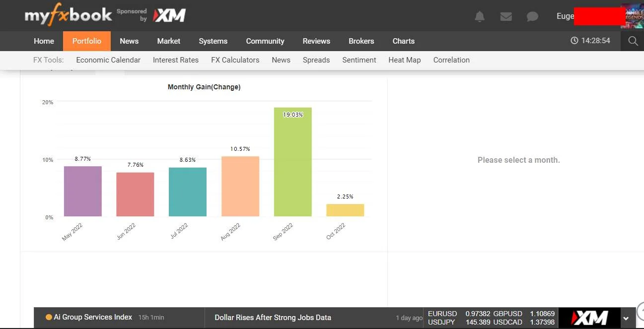The width and height of the screenshot is (644, 329).
Task: Click the Sep 2022 axis label
Action: coord(283,232)
